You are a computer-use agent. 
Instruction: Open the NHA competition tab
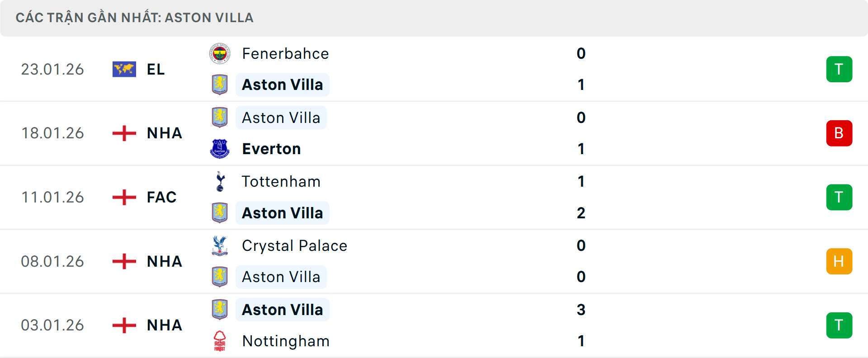[164, 133]
